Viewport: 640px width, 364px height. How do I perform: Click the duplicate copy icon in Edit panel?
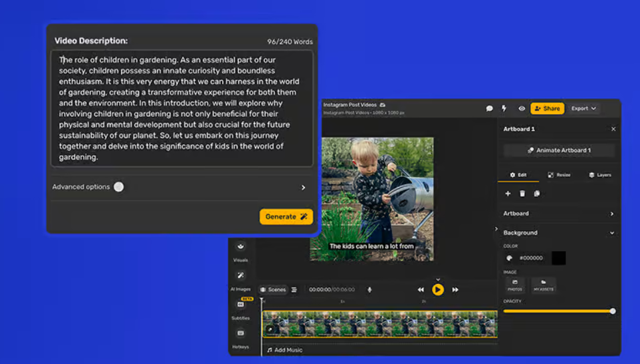537,194
